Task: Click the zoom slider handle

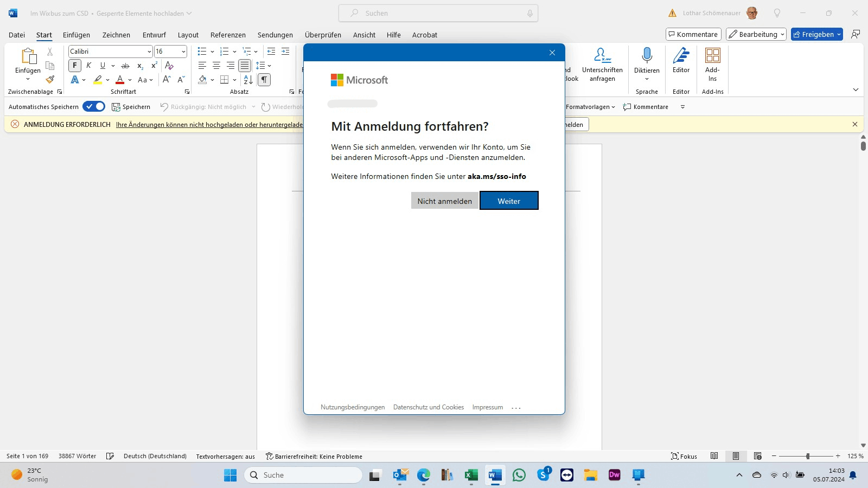Action: 808,456
